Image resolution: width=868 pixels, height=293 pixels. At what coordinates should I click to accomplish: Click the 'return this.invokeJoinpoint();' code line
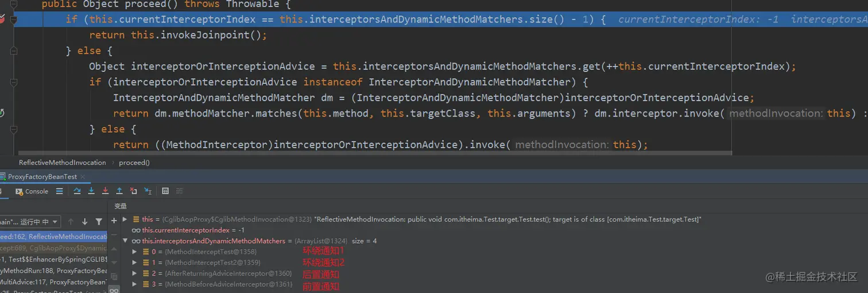coord(178,35)
